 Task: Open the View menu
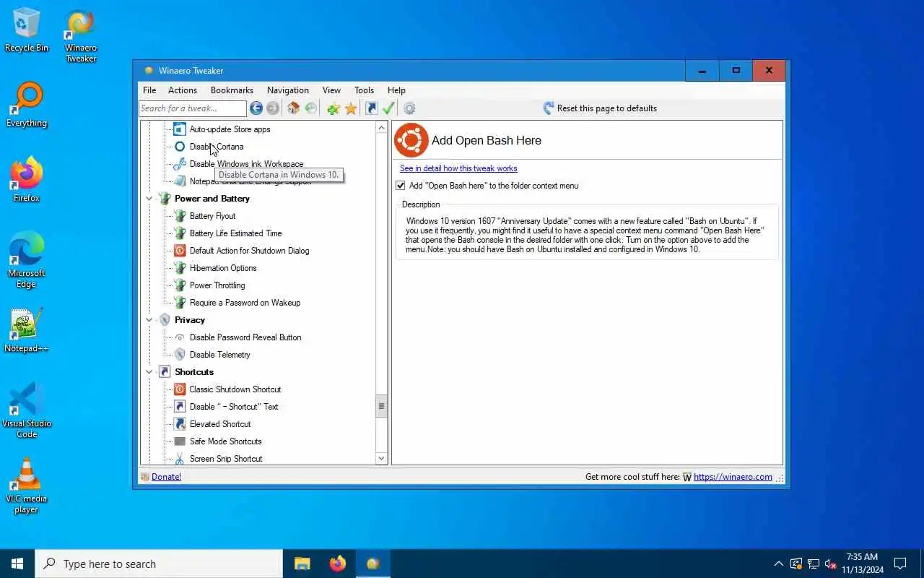click(331, 90)
